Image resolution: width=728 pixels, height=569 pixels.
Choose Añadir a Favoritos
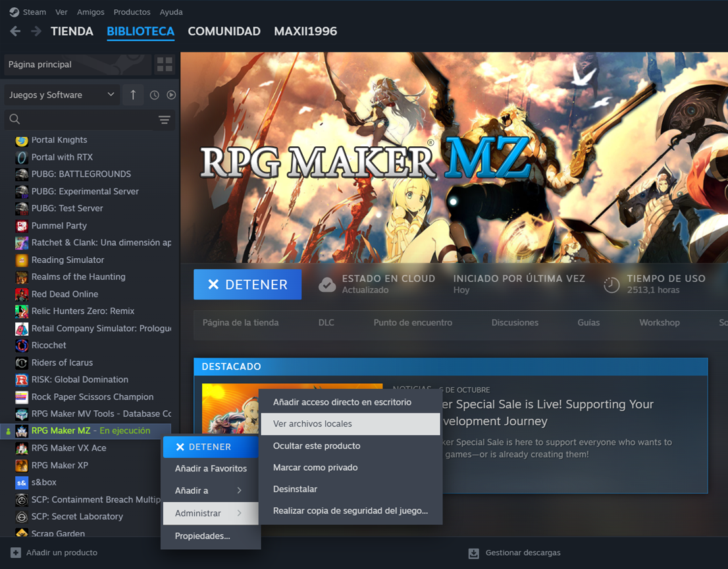[x=211, y=469]
